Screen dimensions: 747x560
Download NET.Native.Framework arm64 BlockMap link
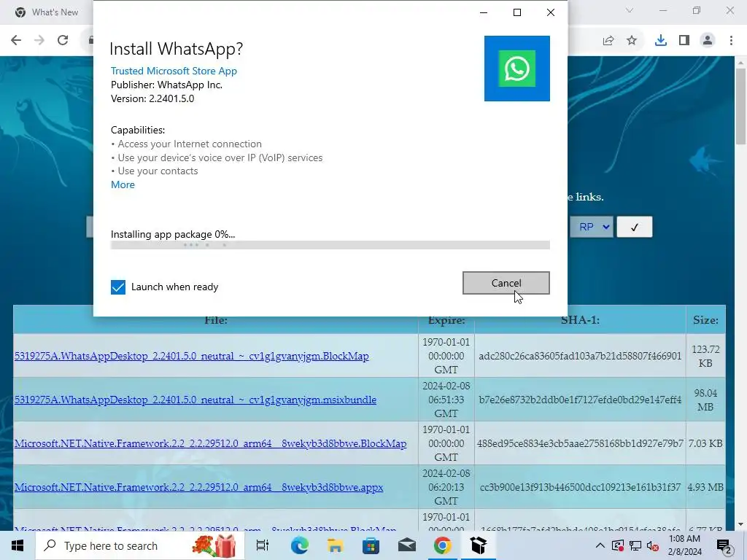[211, 444]
